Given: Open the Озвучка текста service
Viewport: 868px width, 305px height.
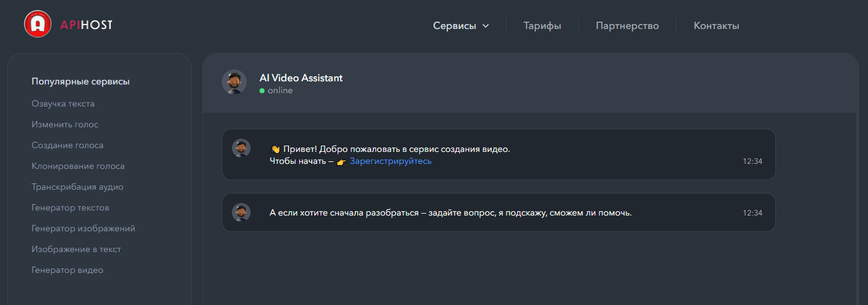Looking at the screenshot, I should pos(63,104).
